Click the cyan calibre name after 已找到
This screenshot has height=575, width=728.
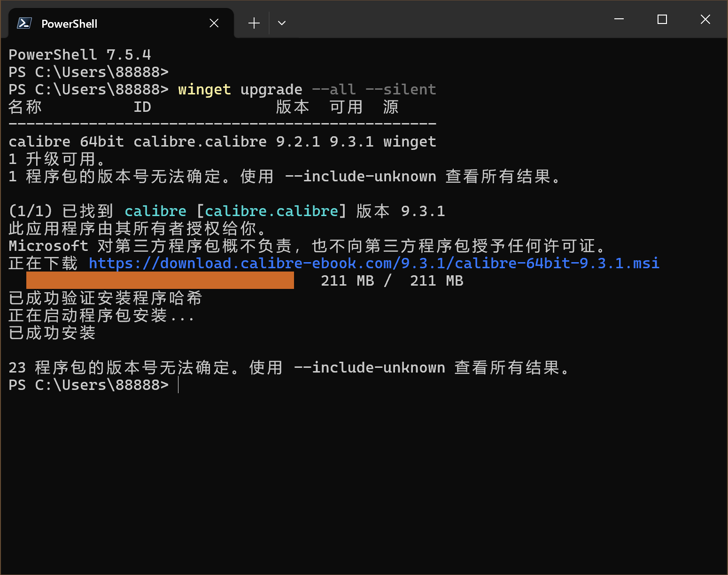tap(155, 211)
